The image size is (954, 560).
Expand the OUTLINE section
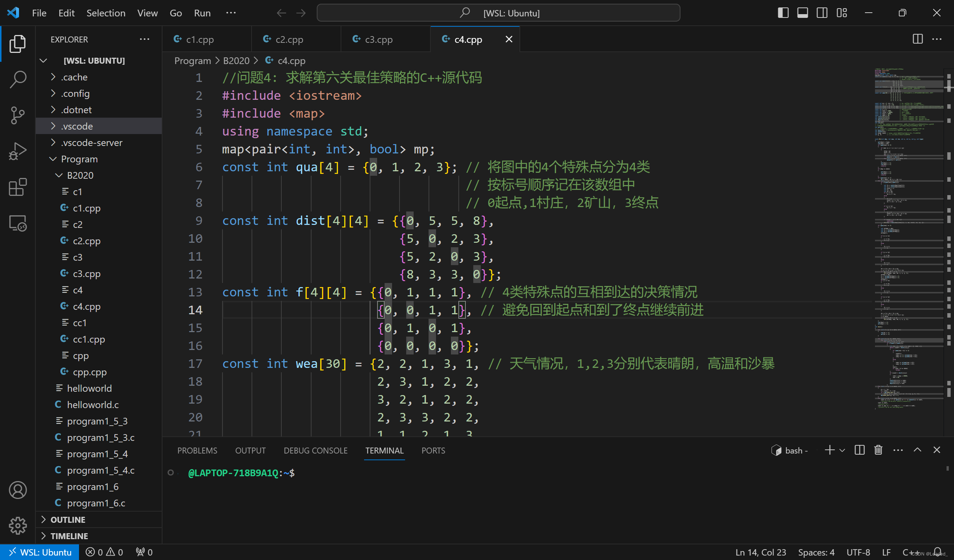point(68,519)
